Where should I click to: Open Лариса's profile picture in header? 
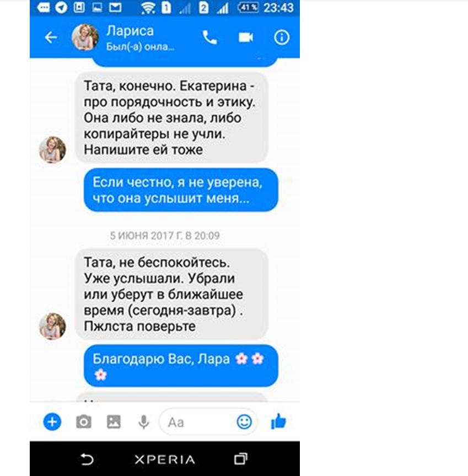click(85, 37)
